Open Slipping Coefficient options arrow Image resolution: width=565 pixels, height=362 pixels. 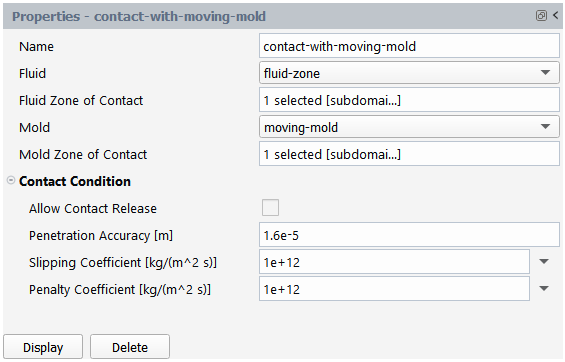(544, 262)
